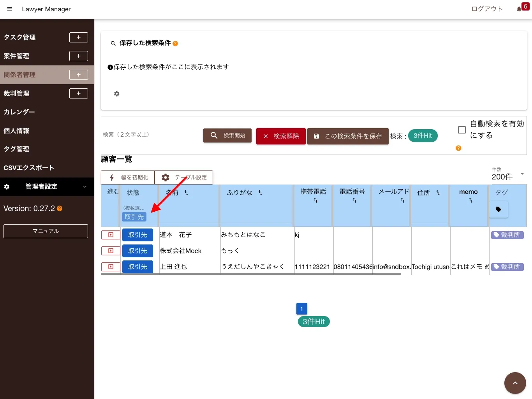Click the help icon beside 保存した検索条件
This screenshot has height=399, width=532.
pos(175,44)
